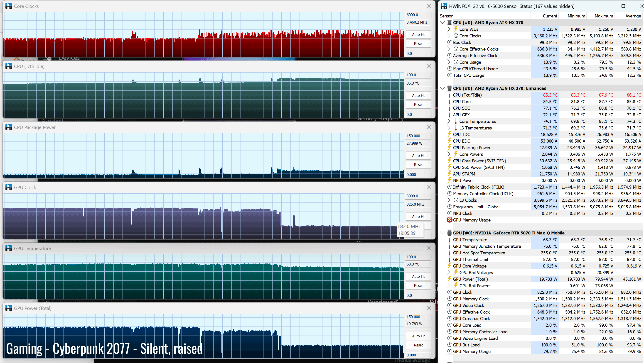Edit the 150.000 max scale field in CPU Package Power
644x363 pixels.
pos(418,136)
